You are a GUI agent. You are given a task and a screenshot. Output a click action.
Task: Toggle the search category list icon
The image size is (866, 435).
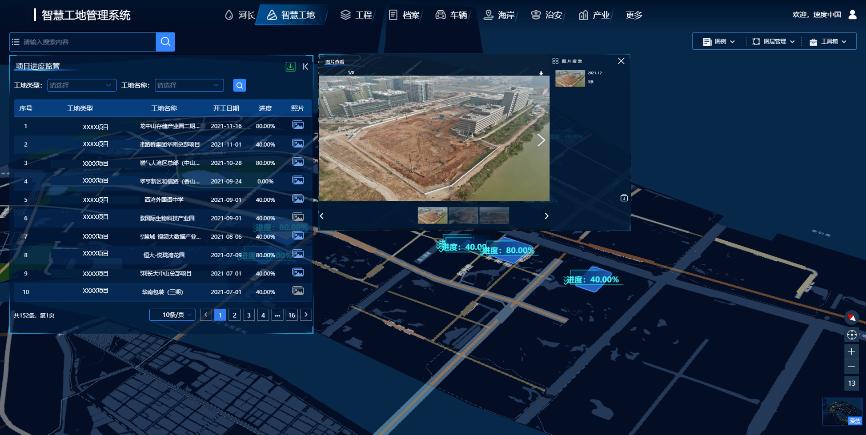tap(15, 41)
